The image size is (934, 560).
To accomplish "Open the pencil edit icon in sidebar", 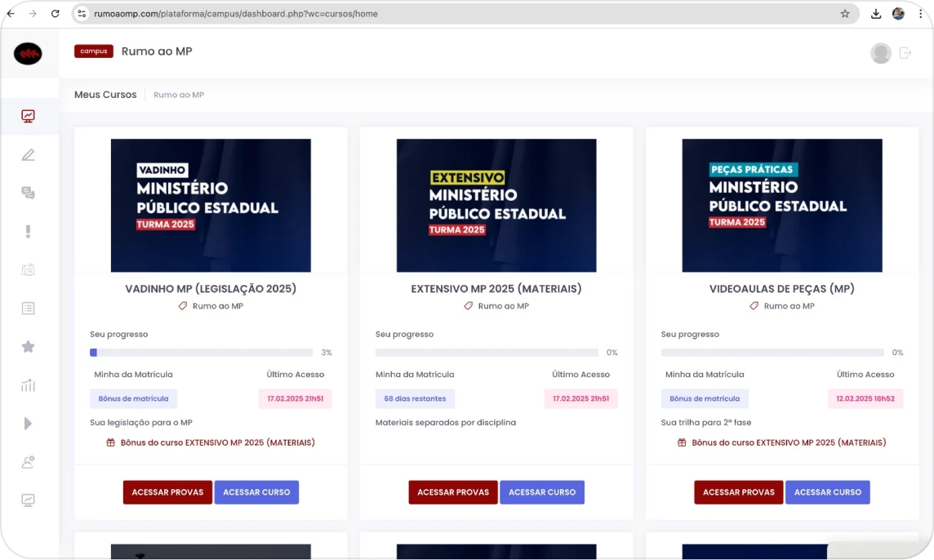I will 29,155.
